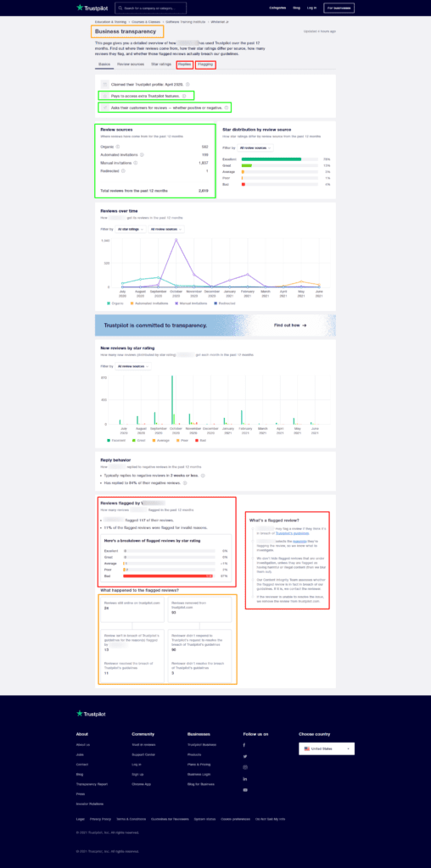431x868 pixels.
Task: Open Categories in the top navigation
Action: 277,8
